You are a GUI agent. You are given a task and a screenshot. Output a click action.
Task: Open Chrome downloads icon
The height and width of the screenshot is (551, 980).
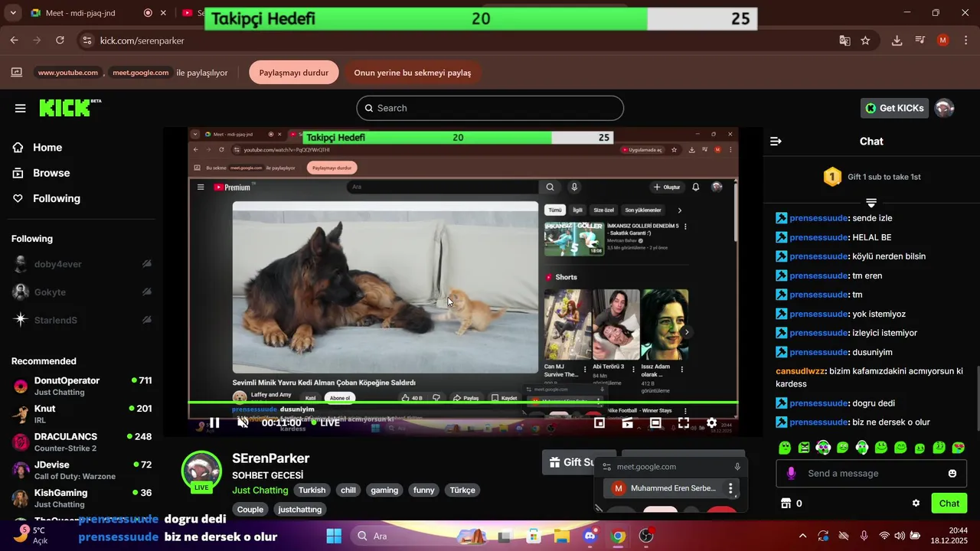(897, 41)
